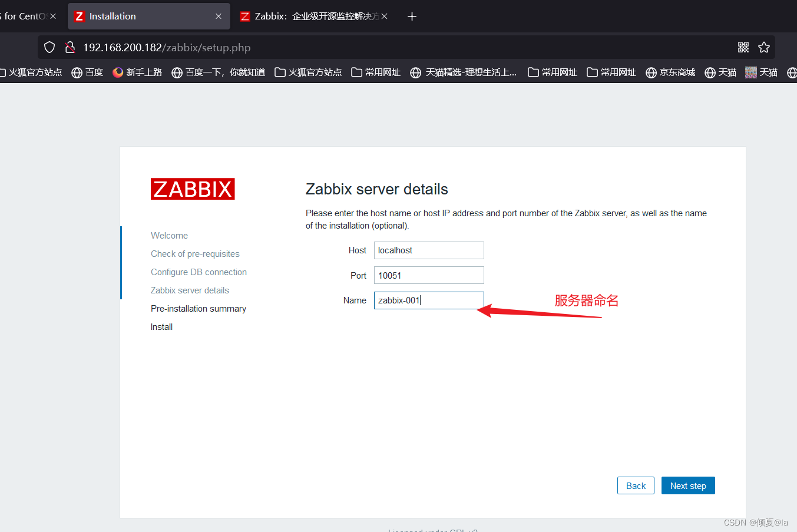Click the Port label

(358, 276)
